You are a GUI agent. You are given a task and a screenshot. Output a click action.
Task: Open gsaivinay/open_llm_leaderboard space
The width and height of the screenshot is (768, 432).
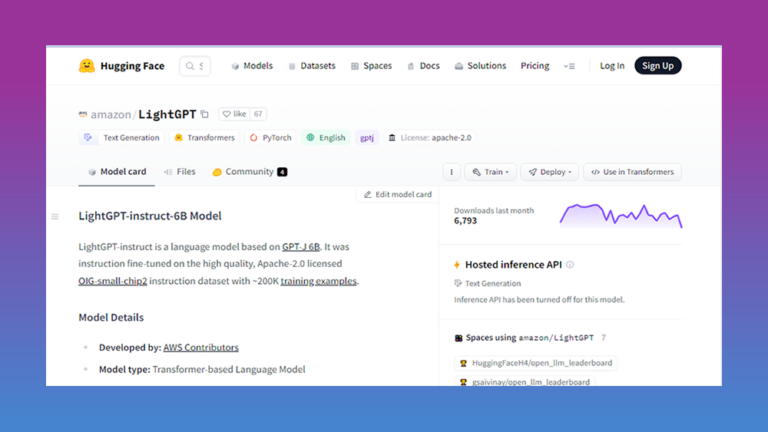[525, 382]
